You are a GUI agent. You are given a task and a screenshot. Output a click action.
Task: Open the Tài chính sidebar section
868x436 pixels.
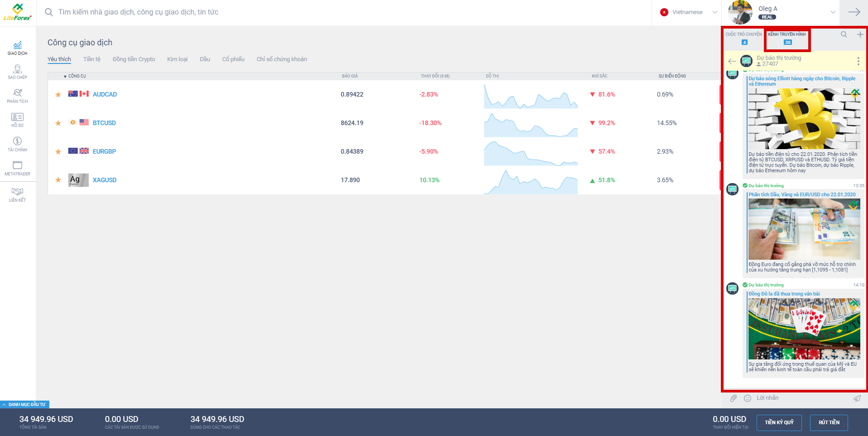17,144
